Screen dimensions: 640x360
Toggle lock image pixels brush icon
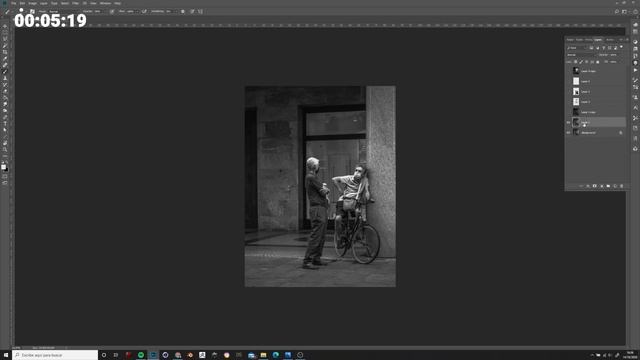(x=581, y=62)
